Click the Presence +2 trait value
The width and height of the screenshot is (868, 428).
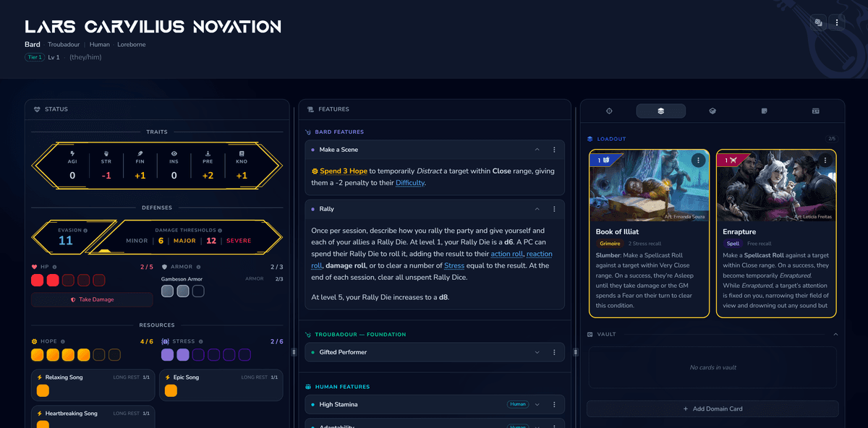pyautogui.click(x=208, y=176)
